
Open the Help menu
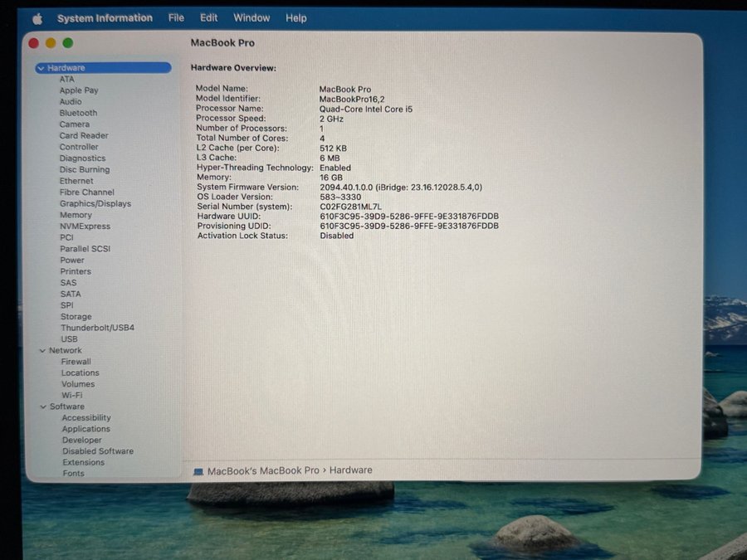pyautogui.click(x=296, y=18)
